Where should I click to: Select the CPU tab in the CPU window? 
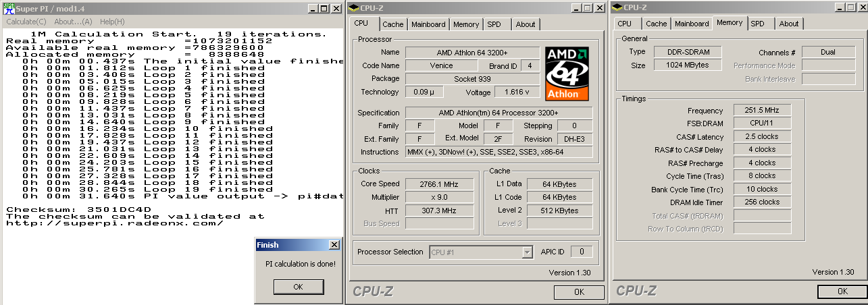tap(364, 23)
